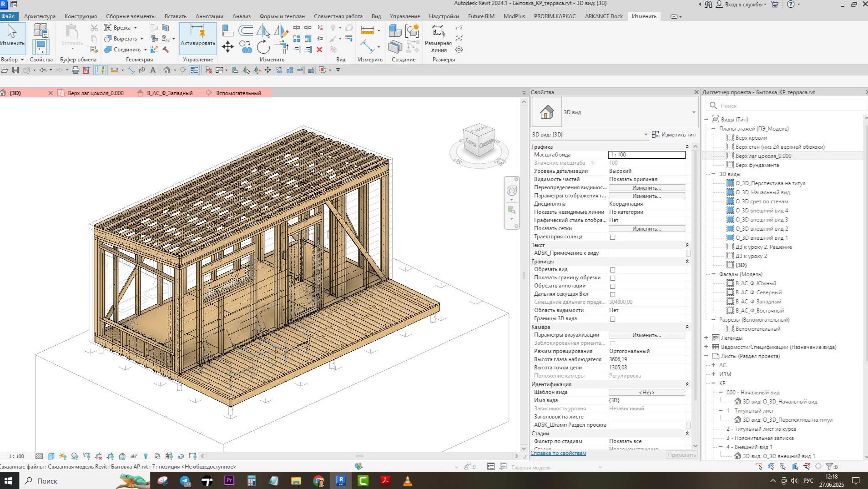Open Revit via its taskbar icon

pos(341,480)
